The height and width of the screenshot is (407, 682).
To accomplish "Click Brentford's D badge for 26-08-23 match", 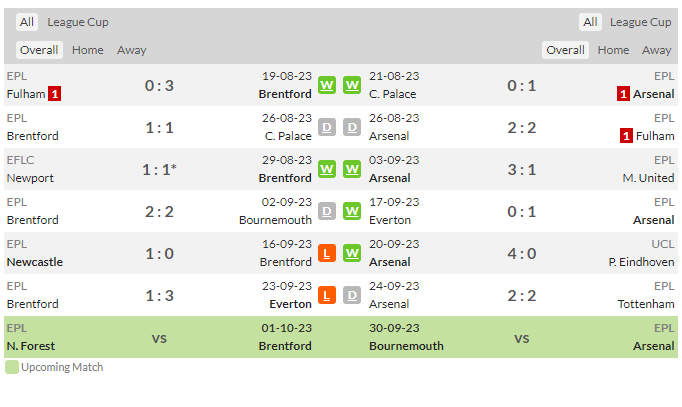I will [327, 127].
